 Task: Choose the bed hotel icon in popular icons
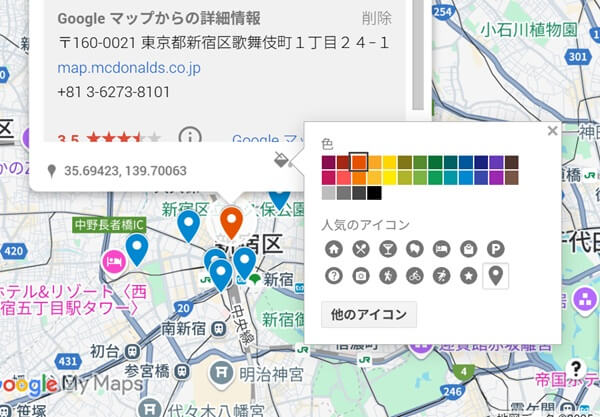[x=442, y=249]
